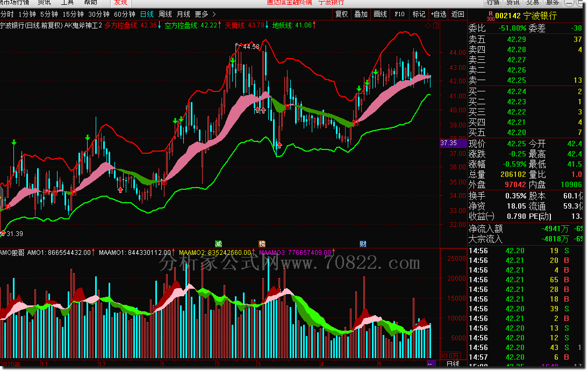The image size is (588, 371).
Task: Click the 委比 -51.00% value
Action: [x=512, y=28]
